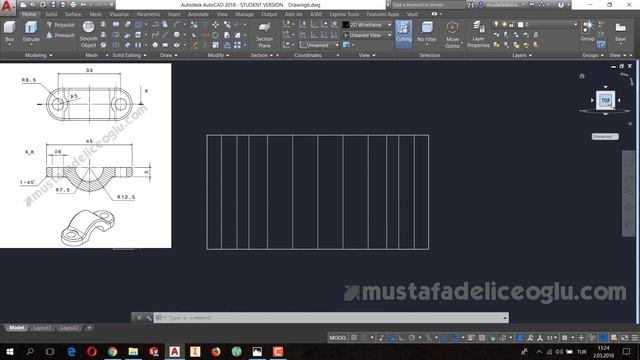Click the home icon above the ViewCube
Screen dimensions: 640x360
(x=582, y=76)
